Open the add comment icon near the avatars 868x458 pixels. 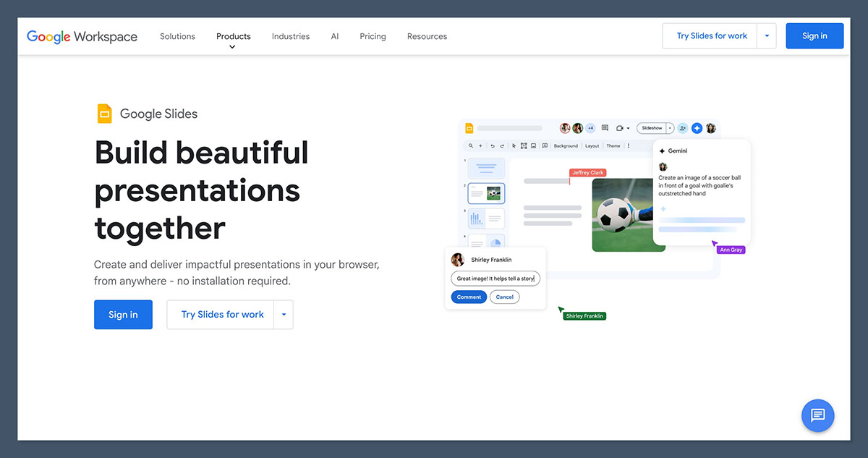(605, 128)
